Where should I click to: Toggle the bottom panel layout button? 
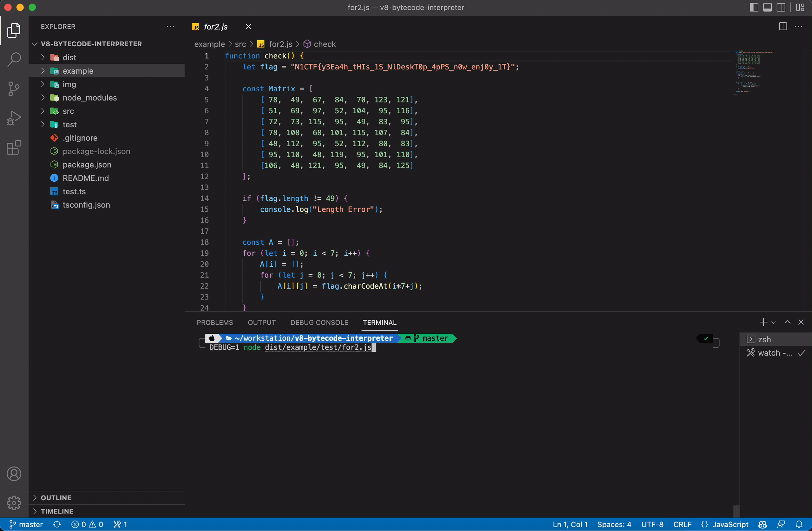767,8
